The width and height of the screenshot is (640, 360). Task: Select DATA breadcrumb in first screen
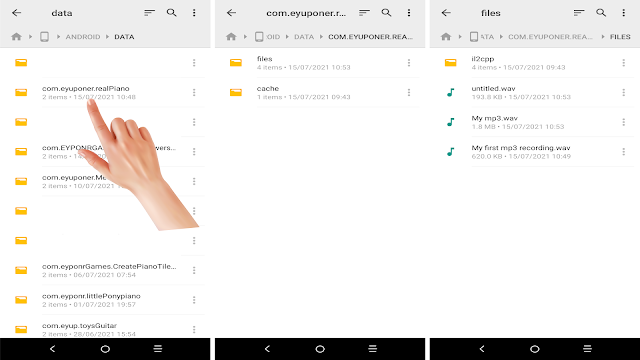(124, 37)
